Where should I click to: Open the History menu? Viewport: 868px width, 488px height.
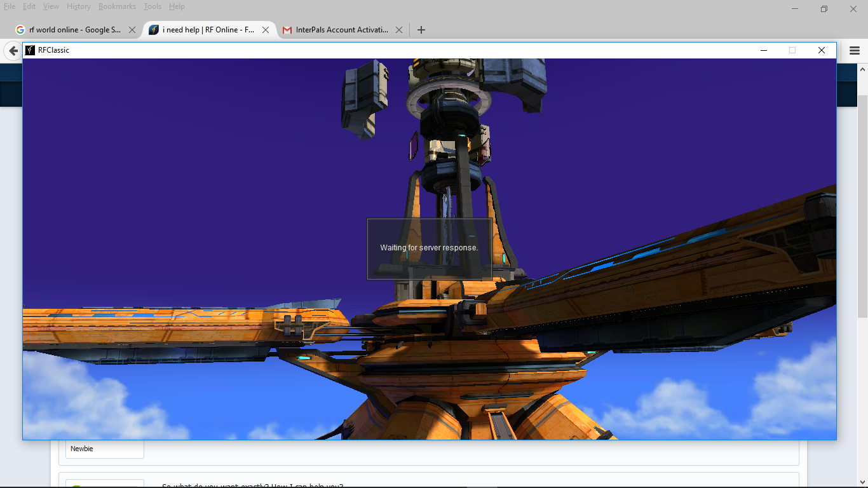point(79,6)
